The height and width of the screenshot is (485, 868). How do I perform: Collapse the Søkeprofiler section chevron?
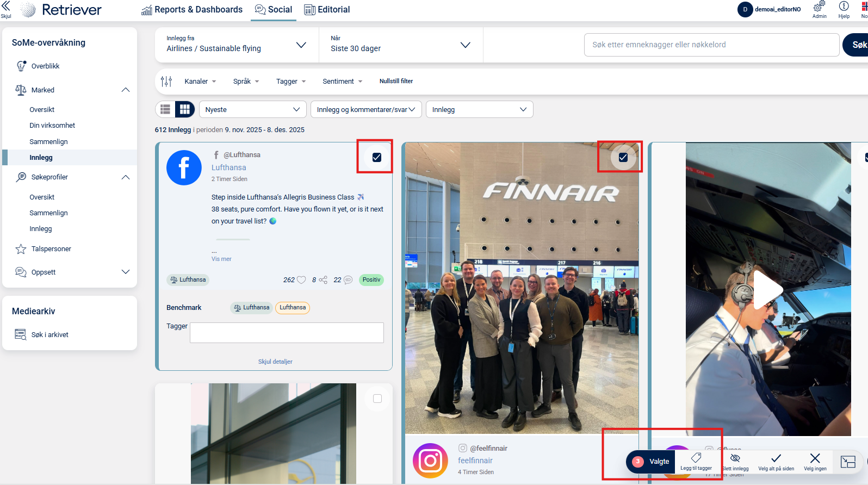126,177
